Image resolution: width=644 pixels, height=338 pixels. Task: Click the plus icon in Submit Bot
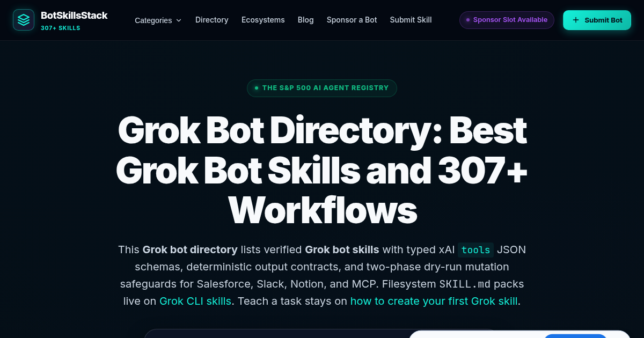pos(576,20)
